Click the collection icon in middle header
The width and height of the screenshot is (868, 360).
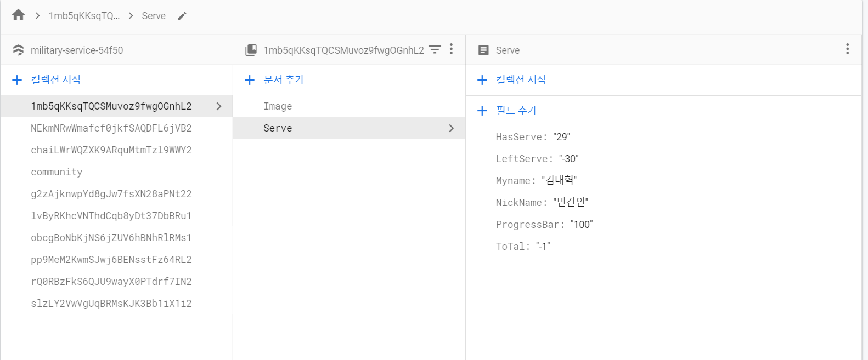251,50
